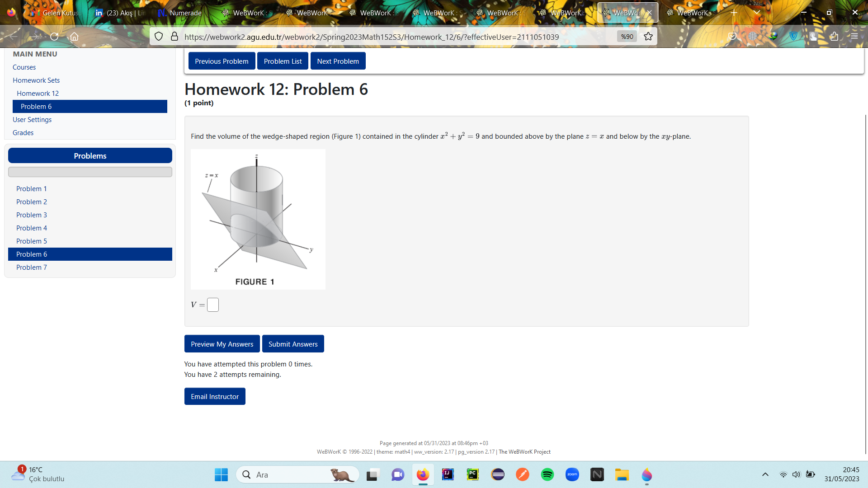The height and width of the screenshot is (488, 868).
Task: Submit Answers for Problem 6
Action: tap(293, 344)
